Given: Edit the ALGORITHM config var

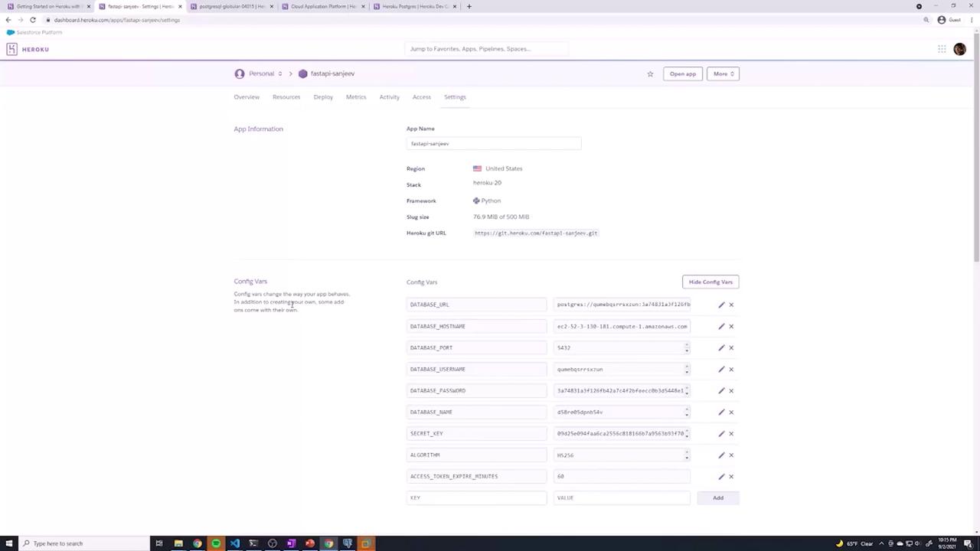Looking at the screenshot, I should pos(721,455).
